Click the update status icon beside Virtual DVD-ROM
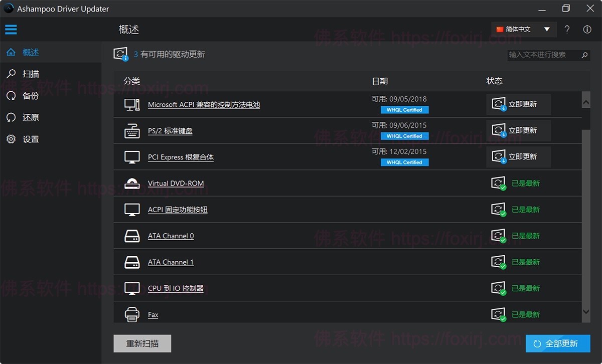Screen dimensions: 602x364 click(498, 183)
